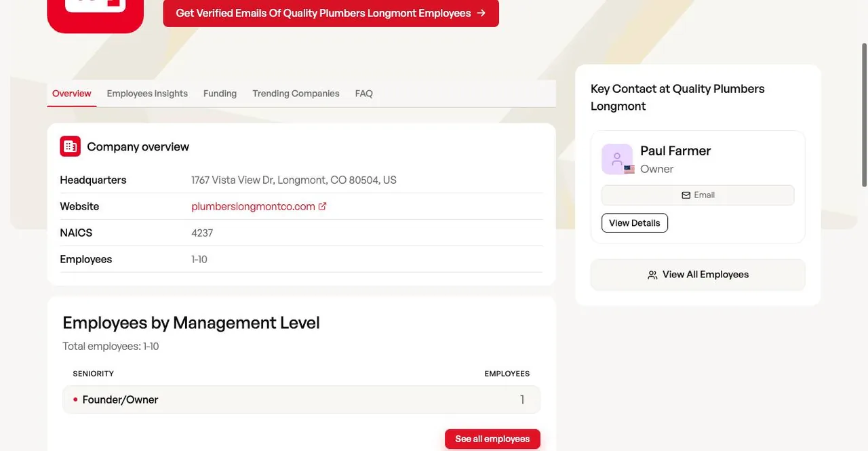This screenshot has height=451, width=868.
Task: Click the people icon in View All Employees
Action: point(652,275)
